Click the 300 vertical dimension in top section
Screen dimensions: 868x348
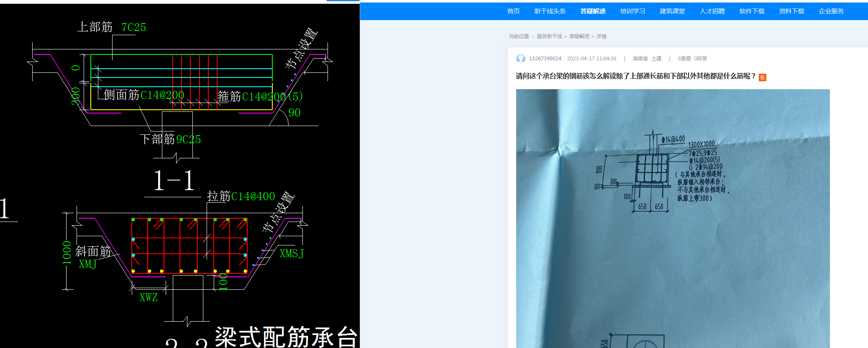(x=75, y=96)
